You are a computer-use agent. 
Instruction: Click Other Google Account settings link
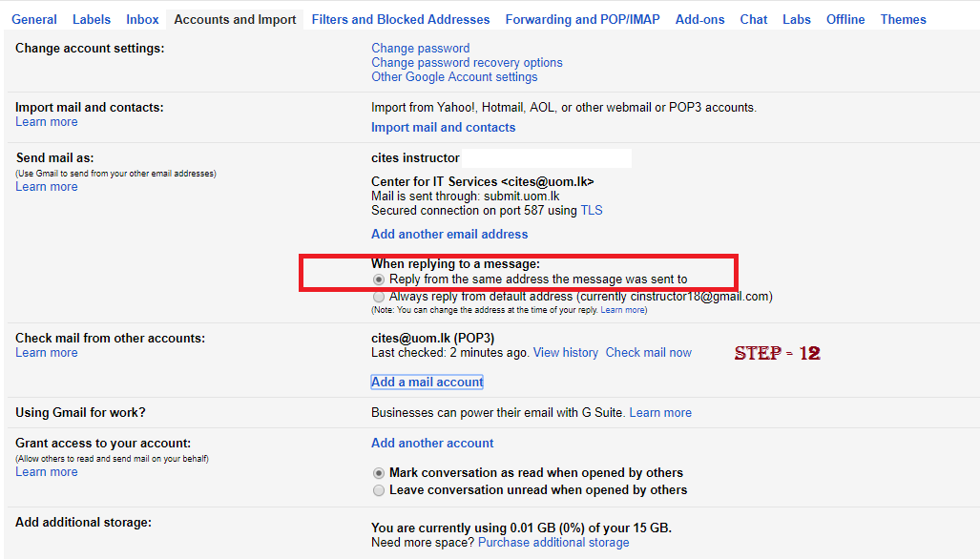point(454,77)
